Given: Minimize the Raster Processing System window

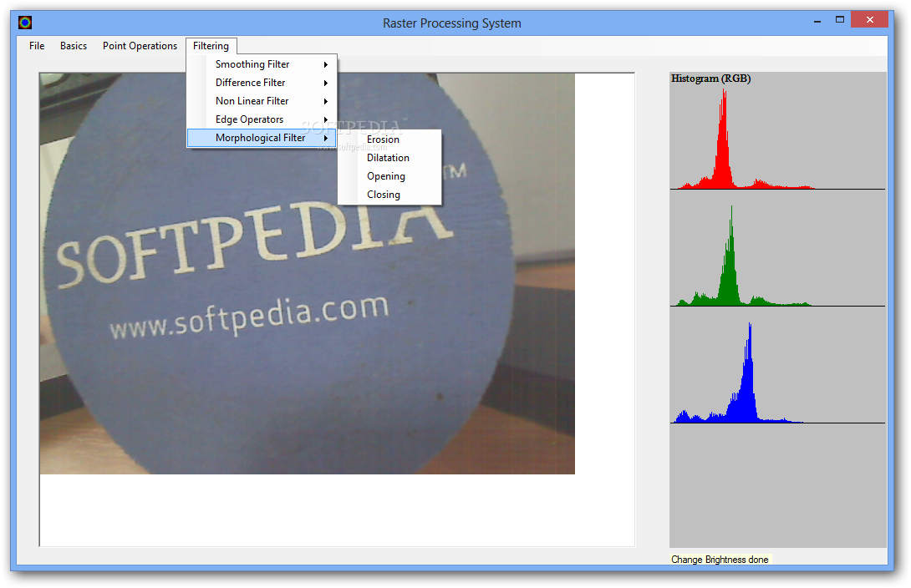Looking at the screenshot, I should tap(817, 21).
